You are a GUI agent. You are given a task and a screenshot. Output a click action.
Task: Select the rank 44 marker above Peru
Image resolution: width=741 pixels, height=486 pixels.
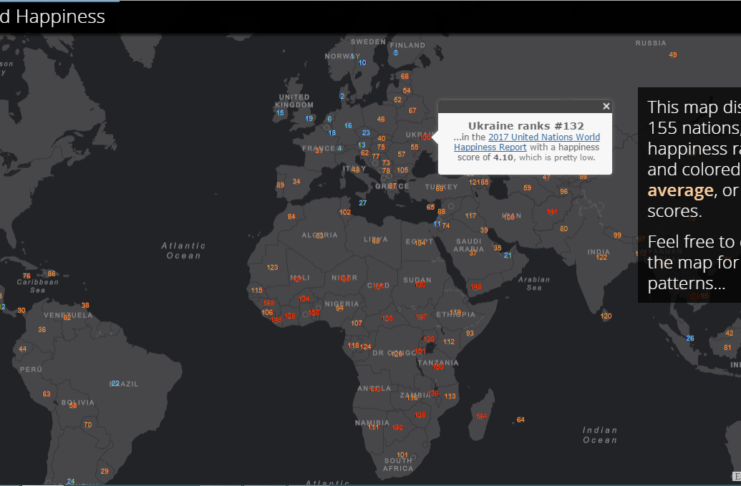click(x=22, y=349)
